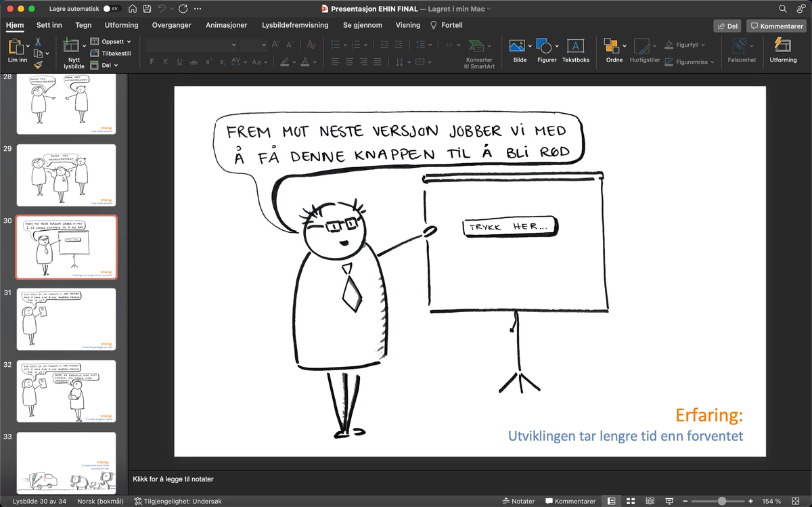Toggle underline U formatting
Screen dimensions: 812x507
179,62
